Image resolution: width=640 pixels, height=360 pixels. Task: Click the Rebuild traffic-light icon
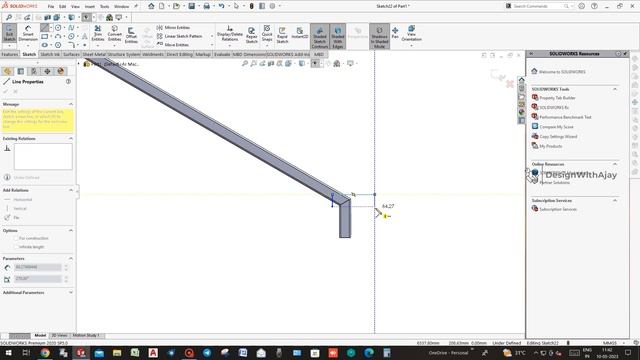(251, 6)
